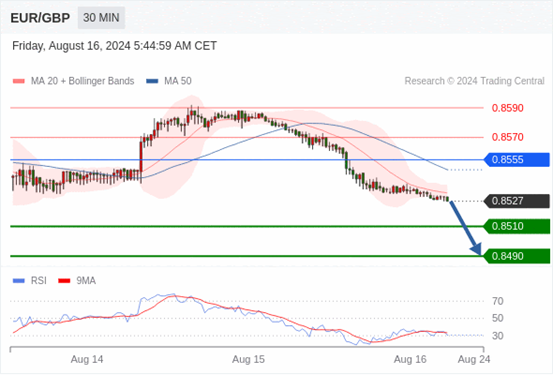553x375 pixels.
Task: Click the MA 20 + Bollinger Bands legend swatch
Action: tap(19, 81)
